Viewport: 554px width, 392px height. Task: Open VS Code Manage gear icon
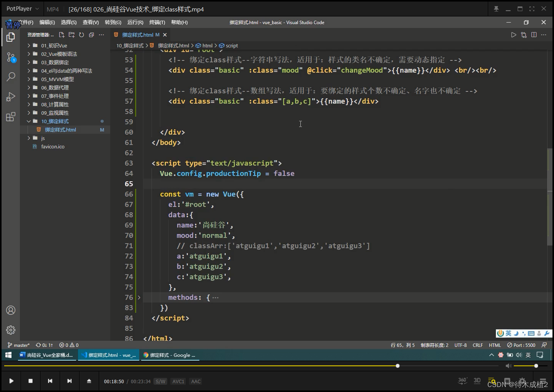click(x=11, y=330)
